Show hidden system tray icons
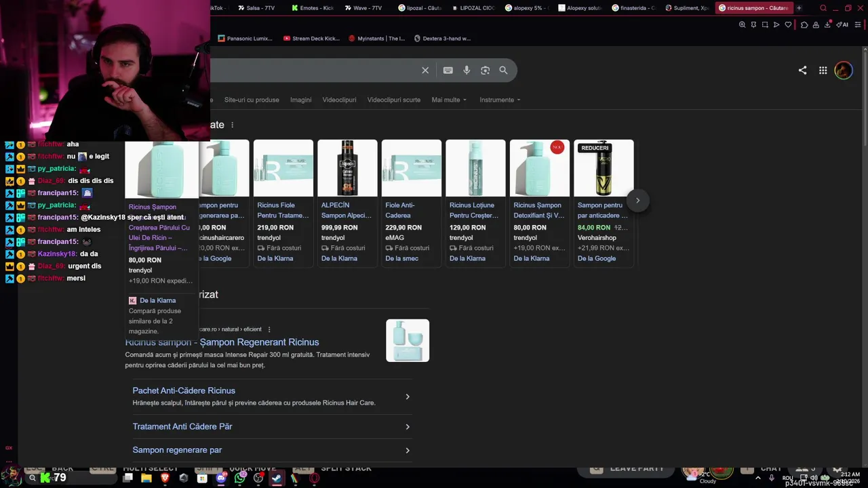This screenshot has height=488, width=868. [759, 478]
